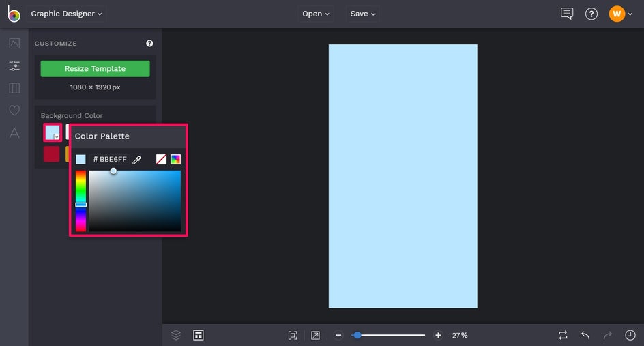This screenshot has width=644, height=346.
Task: Click the light blue canvas
Action: pyautogui.click(x=403, y=176)
